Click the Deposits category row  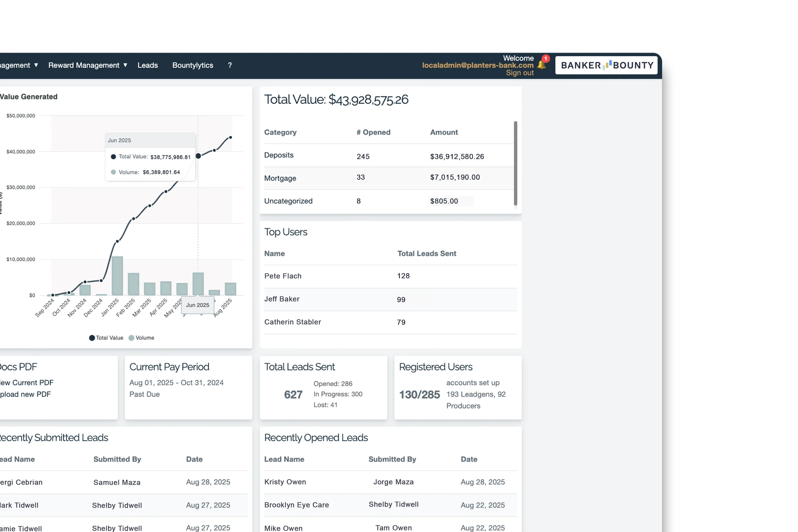click(279, 155)
